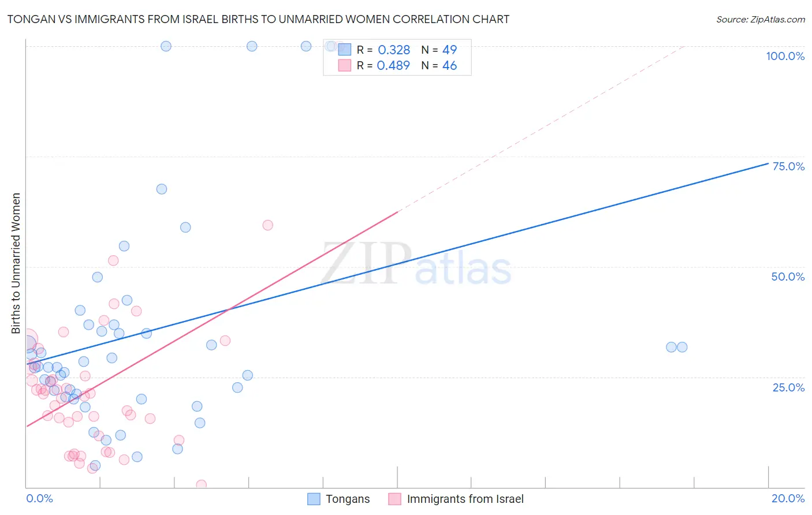This screenshot has width=812, height=515.
Task: Click the pink Immigrants from Israel swatch
Action: click(x=394, y=499)
